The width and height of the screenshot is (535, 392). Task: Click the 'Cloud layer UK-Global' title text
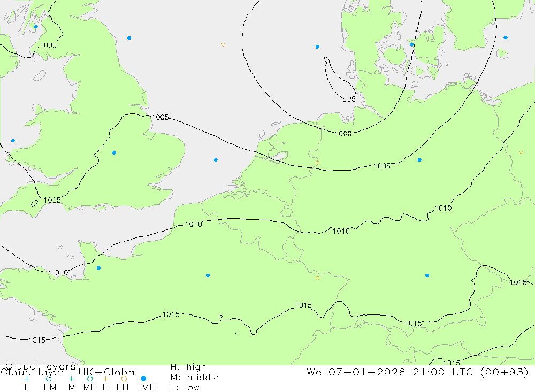click(69, 372)
